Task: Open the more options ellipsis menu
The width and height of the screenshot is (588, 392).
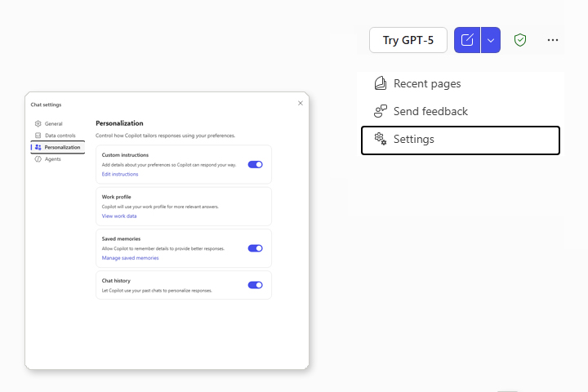Action: (x=553, y=40)
